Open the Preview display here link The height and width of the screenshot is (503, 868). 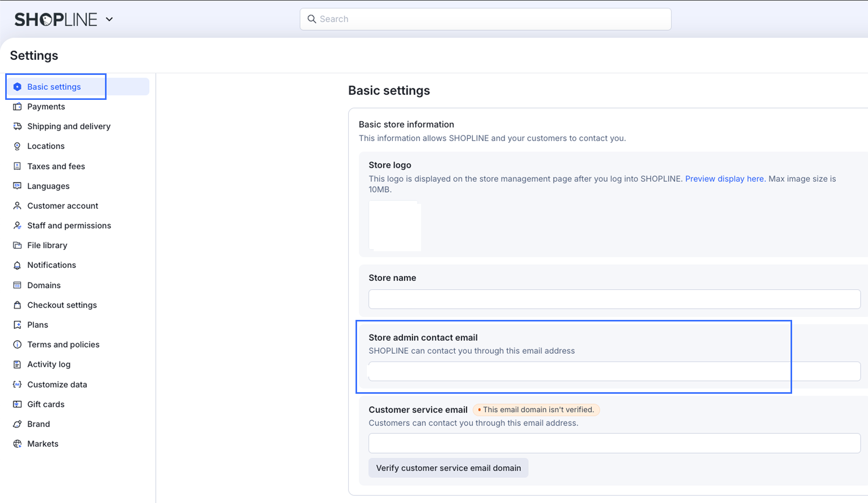point(724,179)
